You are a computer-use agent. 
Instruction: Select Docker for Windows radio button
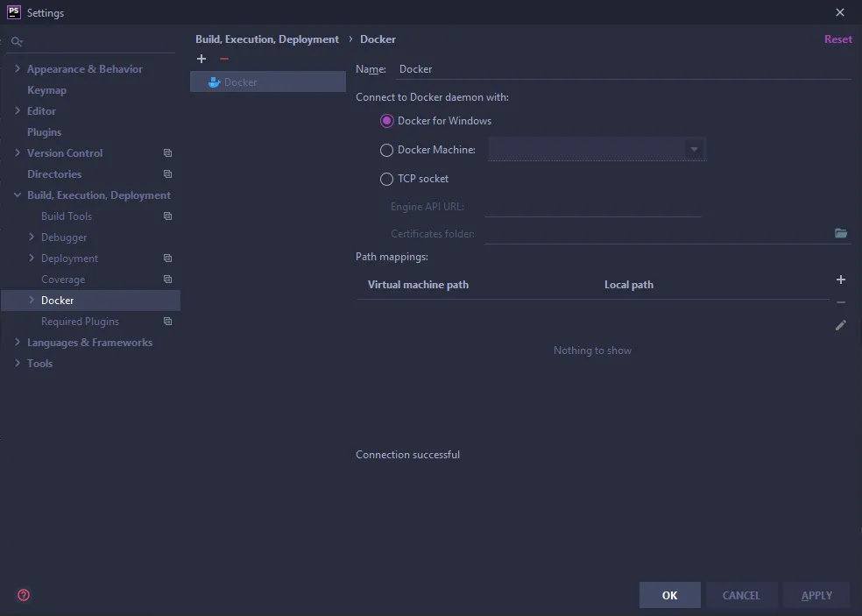click(x=387, y=121)
